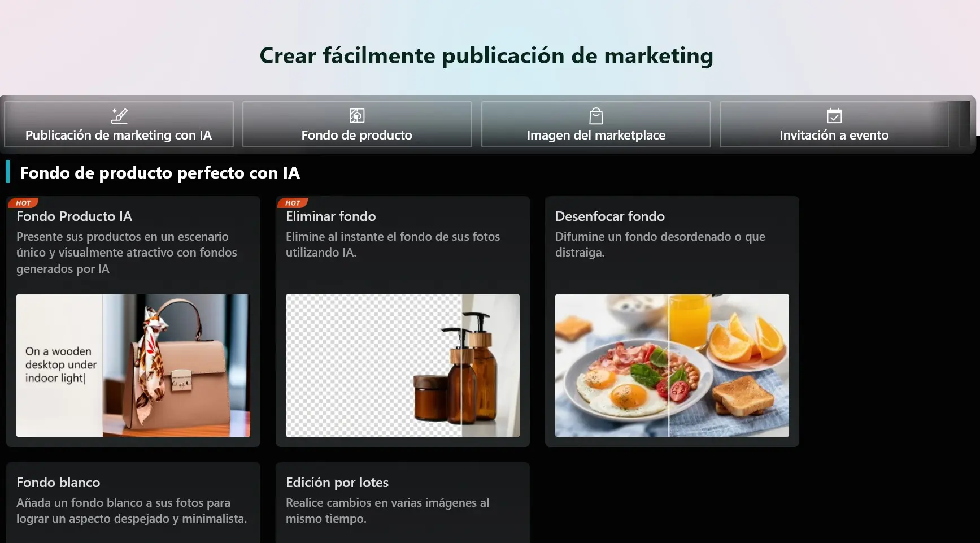Click the amber bottles preview image
Viewport: 980px width, 543px height.
pyautogui.click(x=403, y=366)
